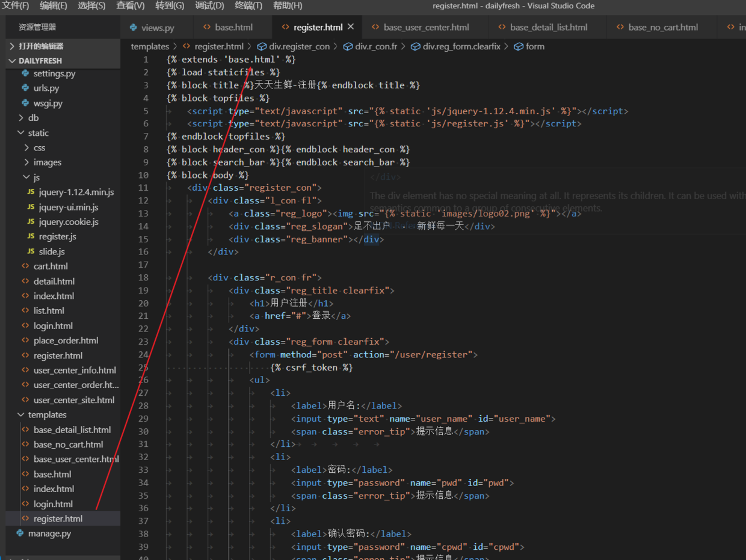
Task: Open base_user_center.html under templates
Action: click(63, 459)
